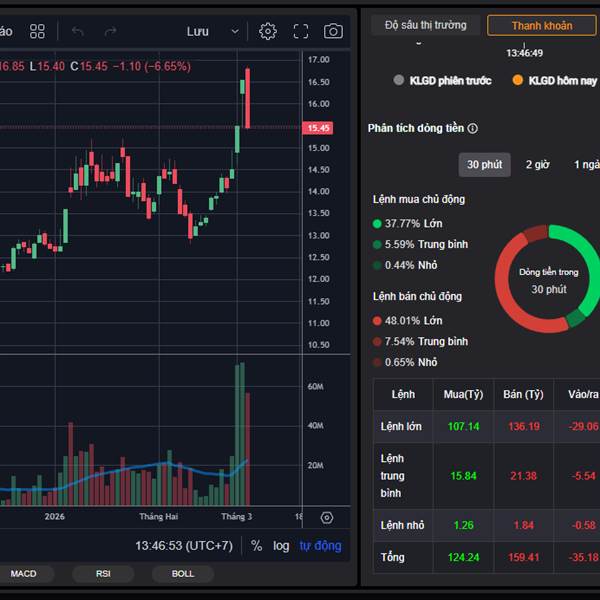Click the 7.54% Trung bình sell legend

(x=420, y=341)
